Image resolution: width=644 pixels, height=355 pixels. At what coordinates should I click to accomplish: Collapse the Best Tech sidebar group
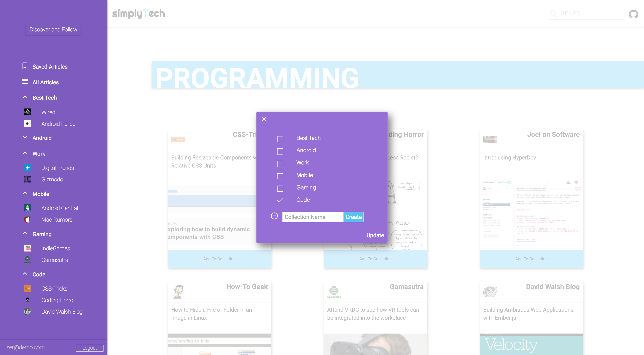25,97
